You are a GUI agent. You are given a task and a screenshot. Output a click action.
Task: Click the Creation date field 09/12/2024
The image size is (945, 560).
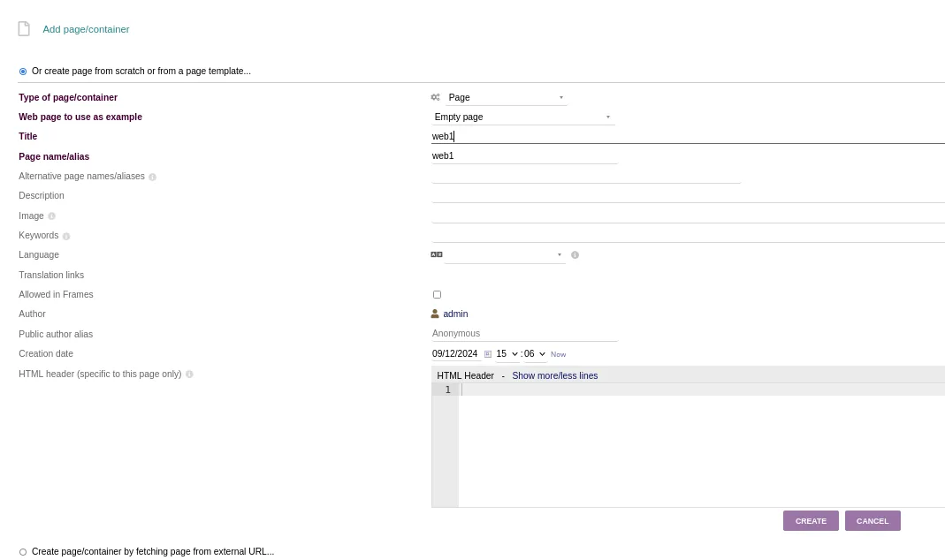[455, 354]
